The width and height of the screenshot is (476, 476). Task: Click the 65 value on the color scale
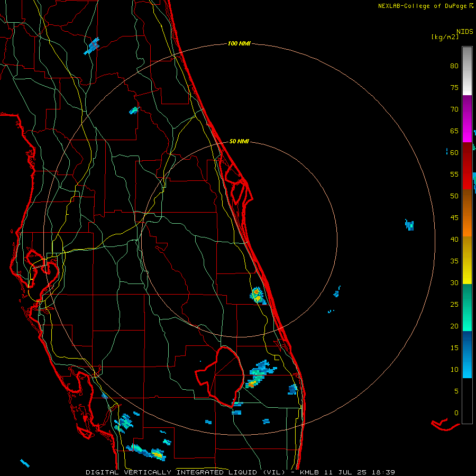(454, 131)
